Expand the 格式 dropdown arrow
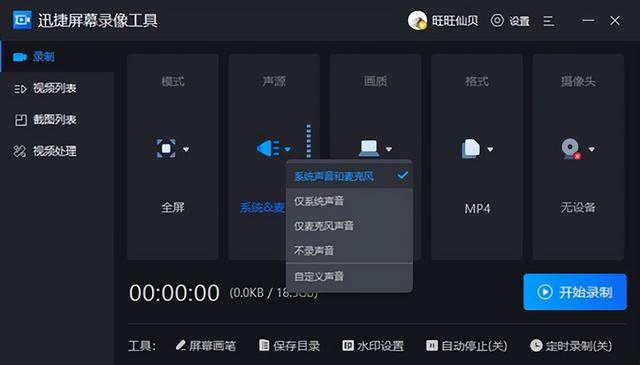 point(490,149)
